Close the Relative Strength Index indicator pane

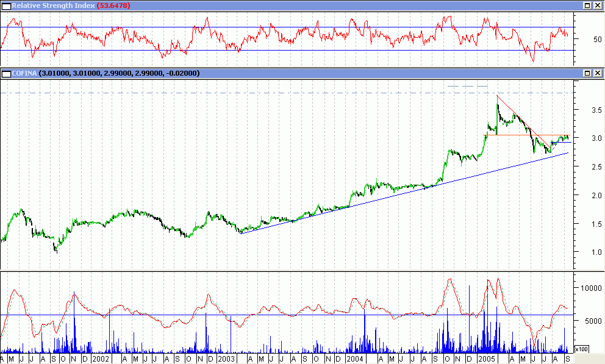pyautogui.click(x=598, y=5)
